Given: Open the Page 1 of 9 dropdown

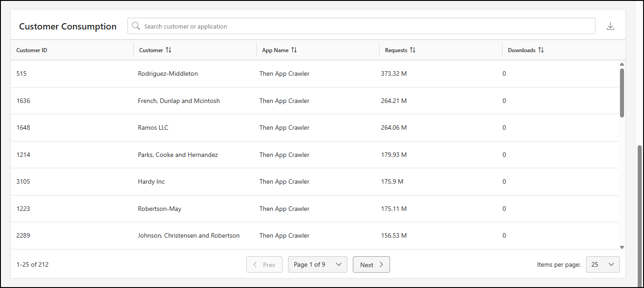Looking at the screenshot, I should [317, 264].
